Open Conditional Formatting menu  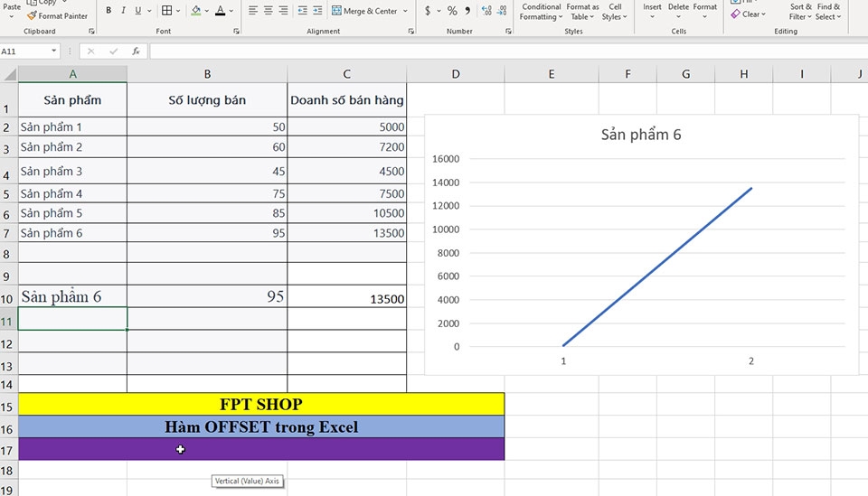541,11
